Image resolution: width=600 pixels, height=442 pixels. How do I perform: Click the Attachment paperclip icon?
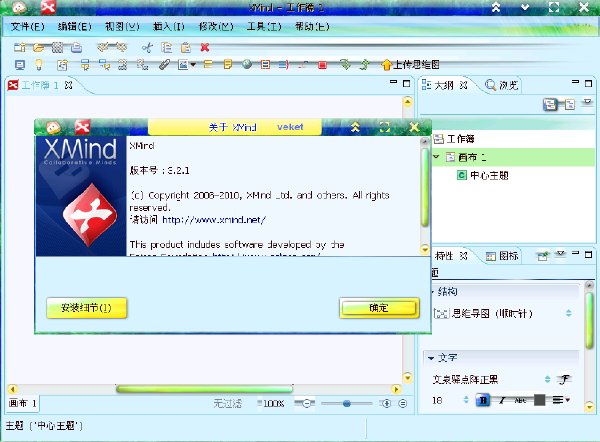pyautogui.click(x=164, y=65)
